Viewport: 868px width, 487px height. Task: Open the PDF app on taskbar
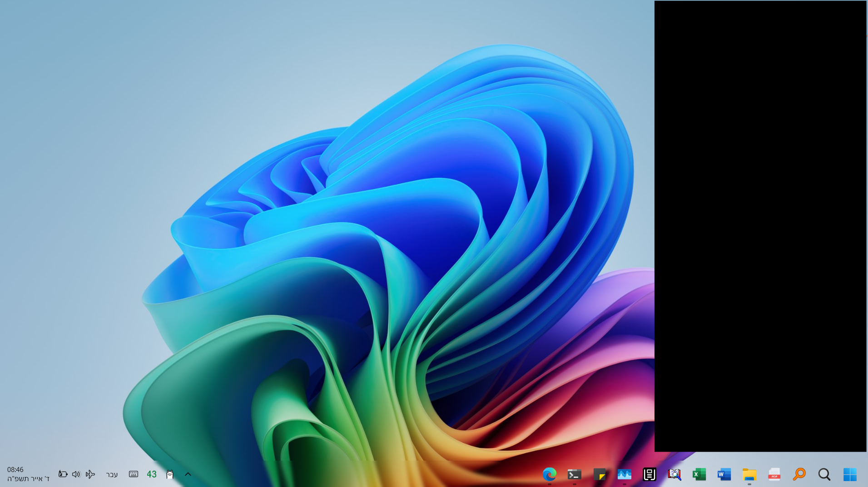774,474
